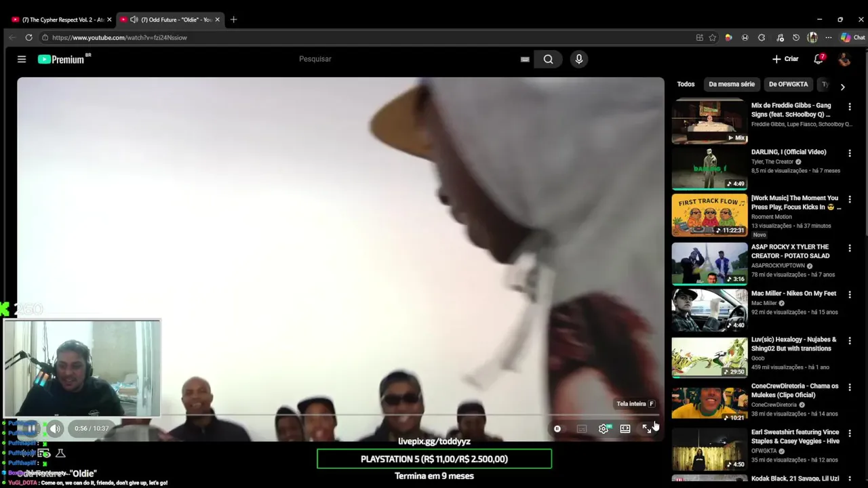Close the Odd Future Oldie browser tab
The image size is (868, 488).
coord(218,20)
